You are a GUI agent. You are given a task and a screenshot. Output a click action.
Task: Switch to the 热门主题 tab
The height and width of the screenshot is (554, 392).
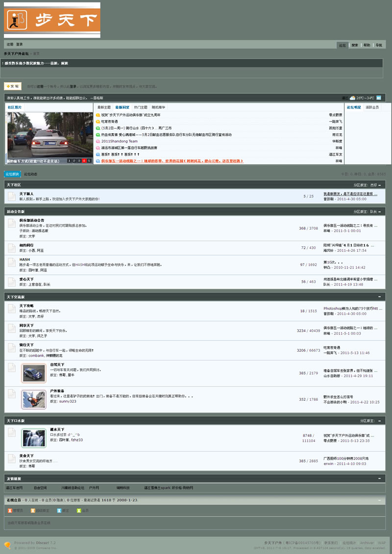(141, 107)
